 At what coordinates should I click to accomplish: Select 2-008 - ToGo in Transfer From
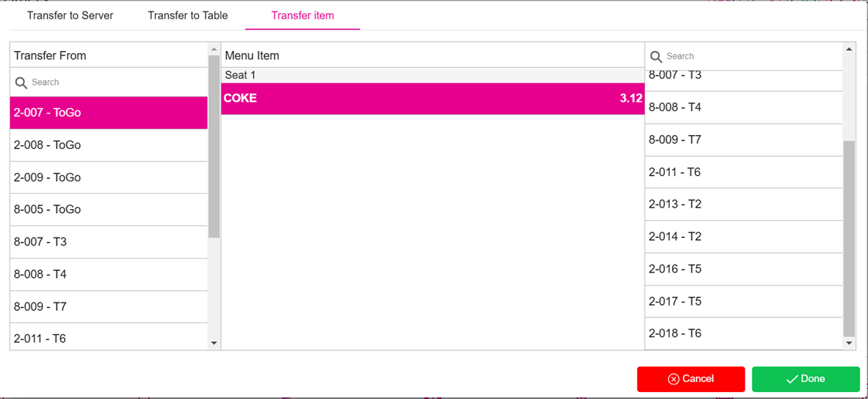click(108, 145)
